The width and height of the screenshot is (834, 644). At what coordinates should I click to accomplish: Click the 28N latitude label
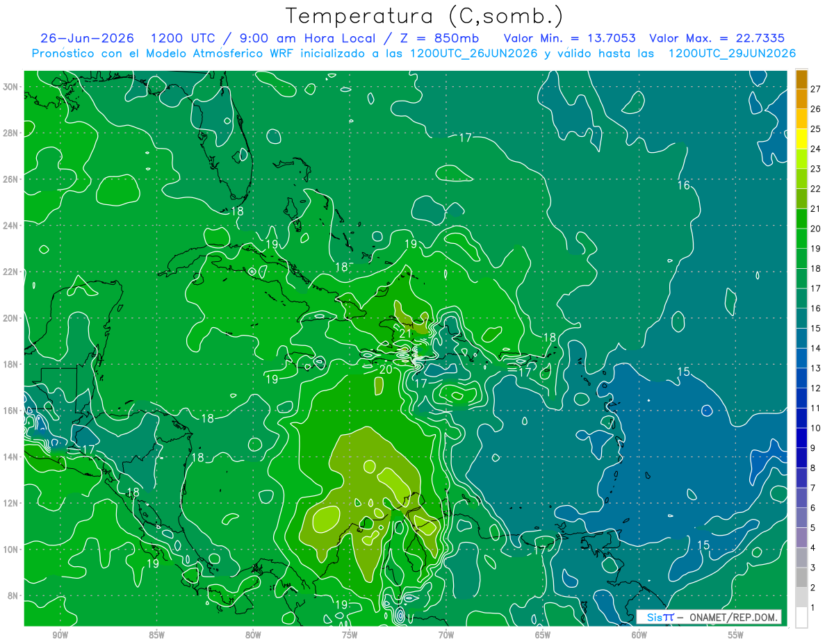pyautogui.click(x=12, y=133)
